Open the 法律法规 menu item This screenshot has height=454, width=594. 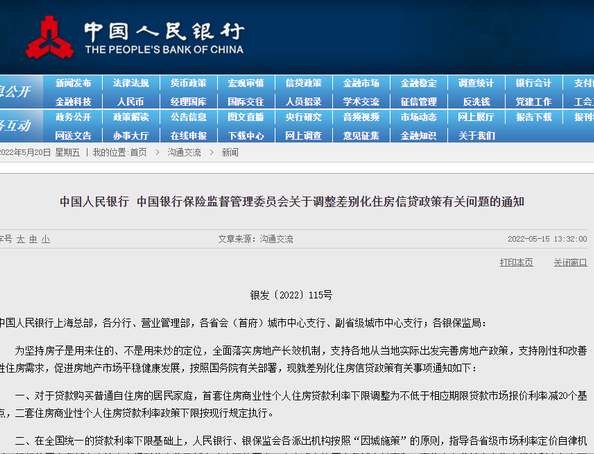click(131, 83)
